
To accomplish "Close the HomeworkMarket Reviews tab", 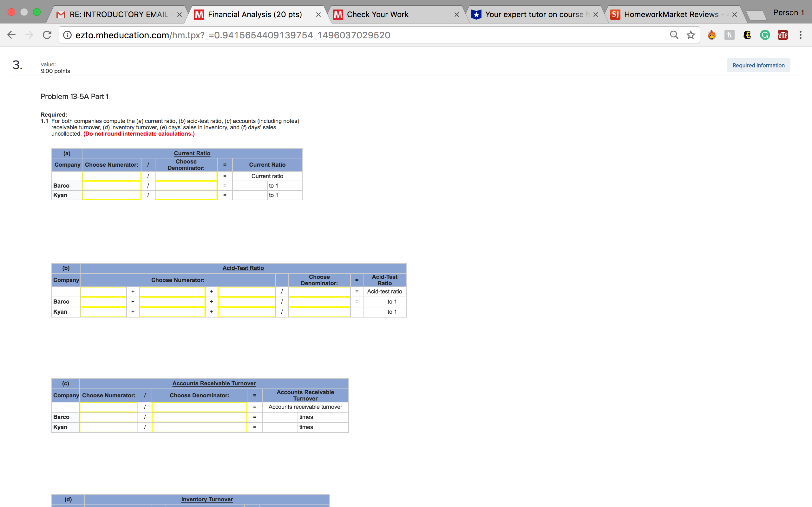I will 735,14.
